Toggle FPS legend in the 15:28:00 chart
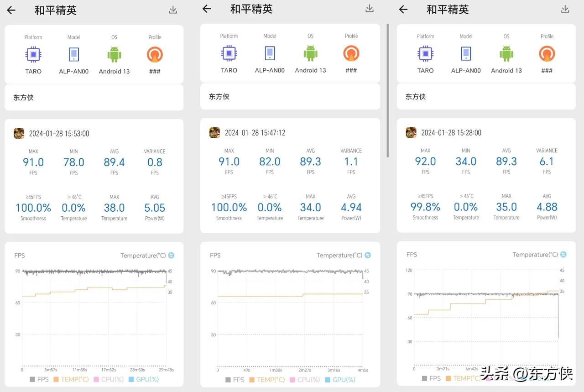Screen dimensions: 584x392 coord(432,378)
